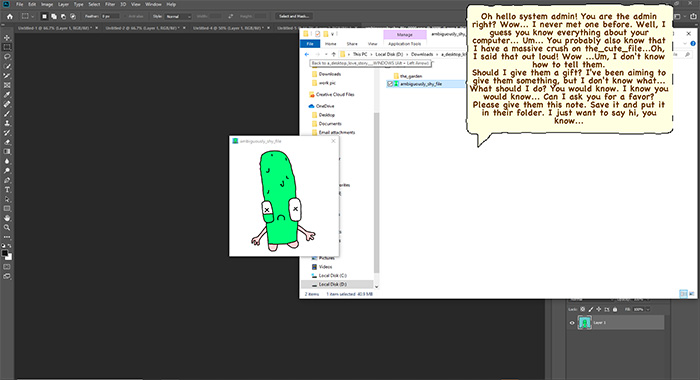Open the Style dropdown set to Normal
The width and height of the screenshot is (700, 380).
pos(178,16)
